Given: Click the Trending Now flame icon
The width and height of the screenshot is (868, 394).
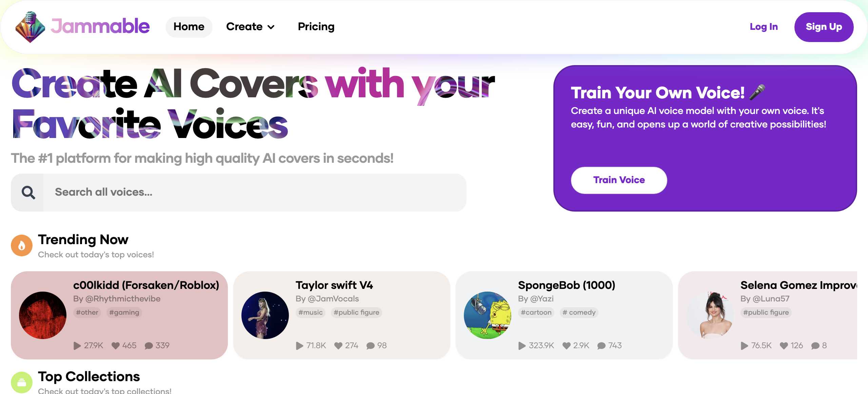Looking at the screenshot, I should pyautogui.click(x=22, y=245).
